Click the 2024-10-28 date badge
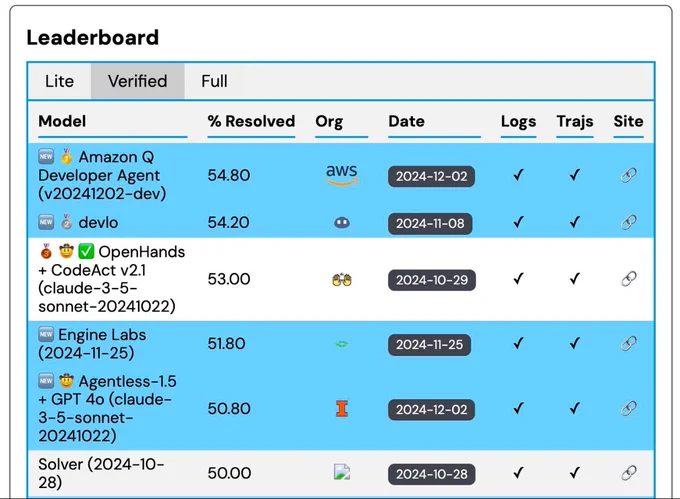This screenshot has height=499, width=680. click(432, 474)
